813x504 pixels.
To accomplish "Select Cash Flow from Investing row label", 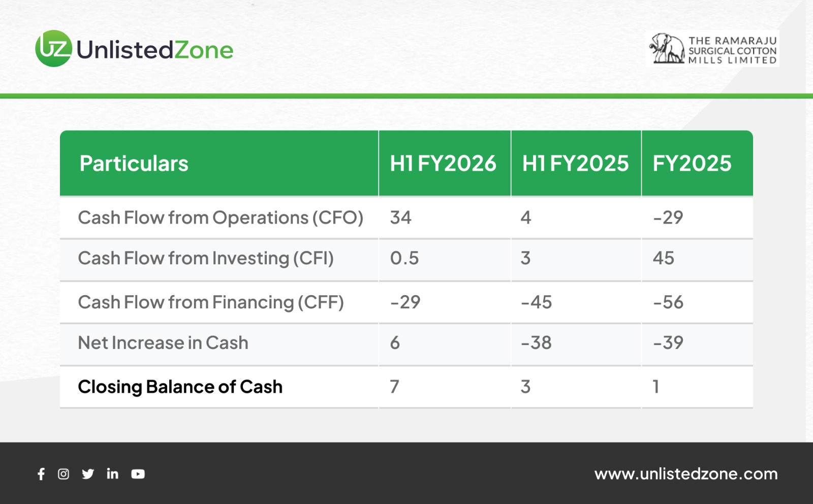I will [206, 259].
